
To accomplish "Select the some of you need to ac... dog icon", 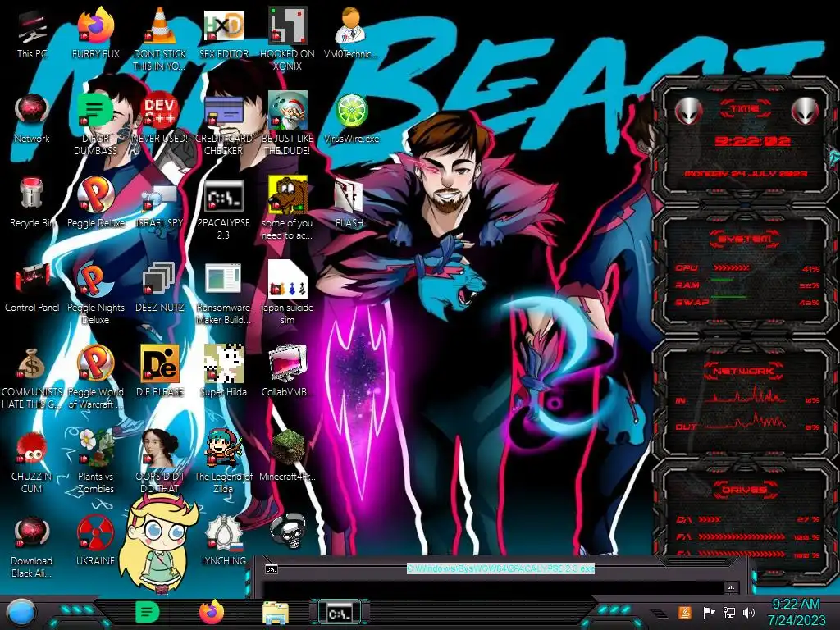I will tap(287, 209).
